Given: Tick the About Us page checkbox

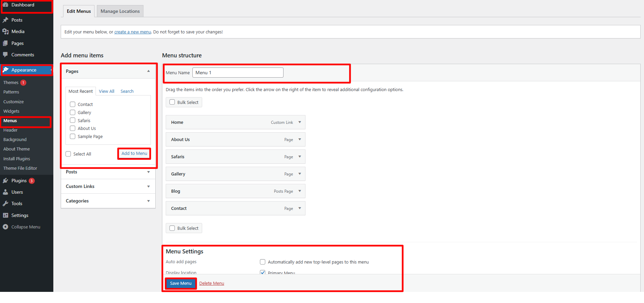Looking at the screenshot, I should 73,128.
